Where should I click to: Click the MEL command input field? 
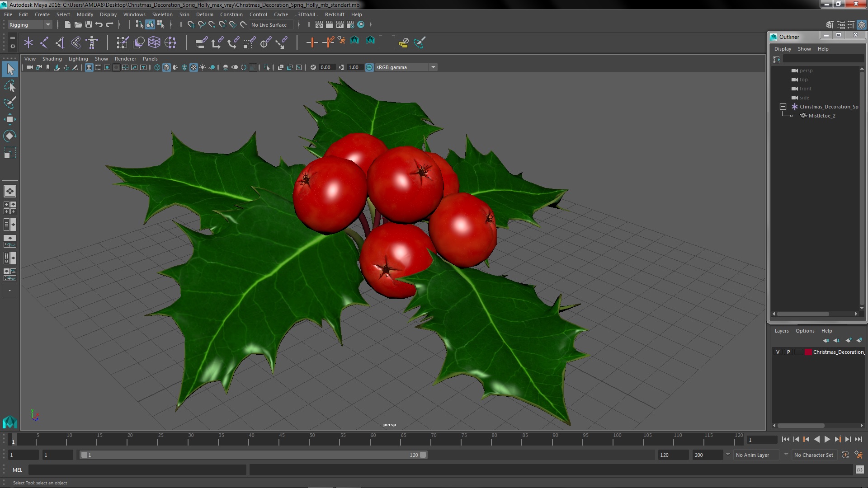click(137, 470)
